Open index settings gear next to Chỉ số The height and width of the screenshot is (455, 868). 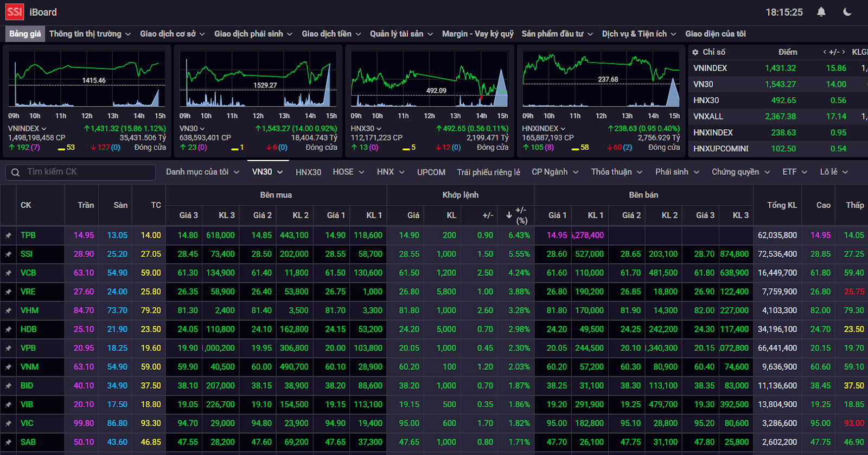point(695,52)
